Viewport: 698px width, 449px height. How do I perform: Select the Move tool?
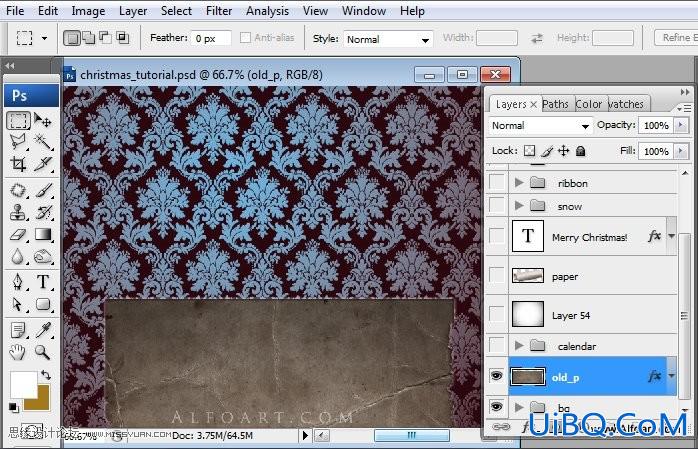(x=43, y=121)
